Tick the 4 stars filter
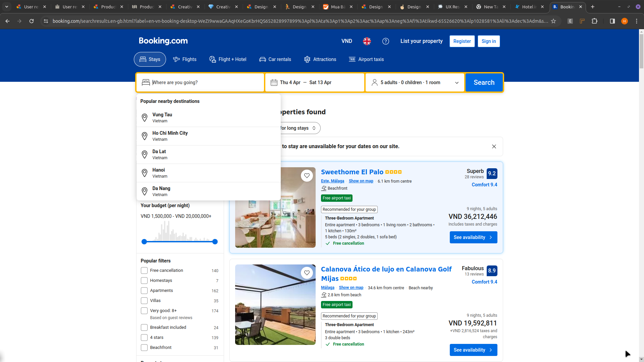The width and height of the screenshot is (644, 362). point(144,338)
